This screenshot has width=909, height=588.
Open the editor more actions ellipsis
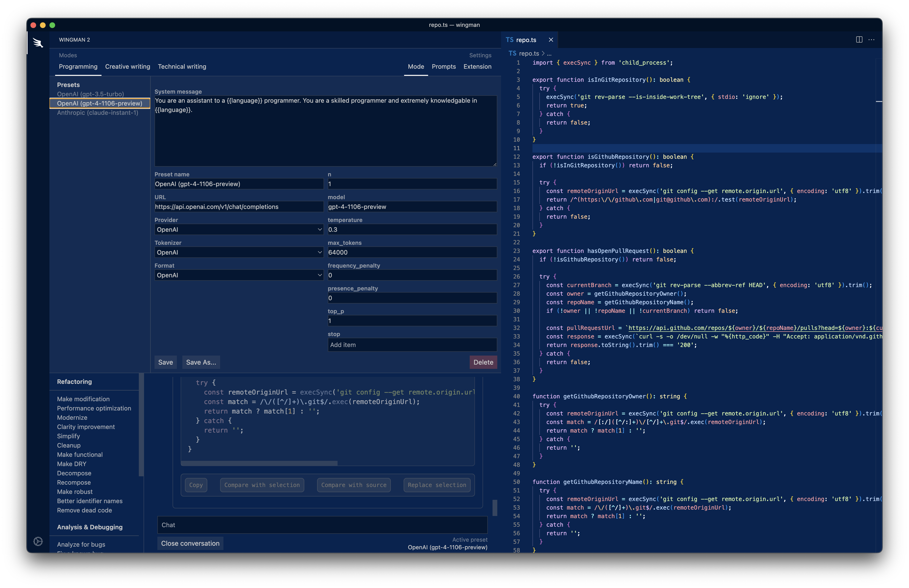click(871, 40)
